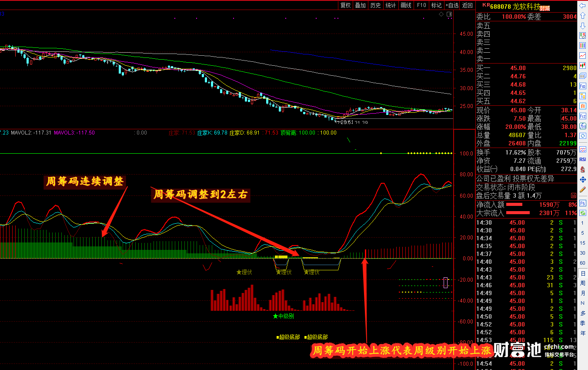Select the 日 daily period
This screenshot has width=588, height=370.
click(x=583, y=273)
